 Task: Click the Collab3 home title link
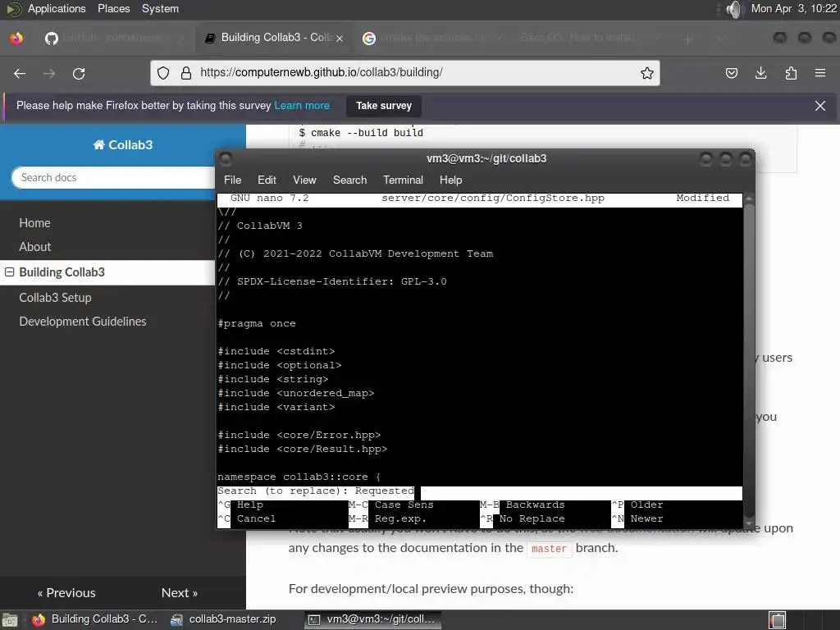[123, 144]
